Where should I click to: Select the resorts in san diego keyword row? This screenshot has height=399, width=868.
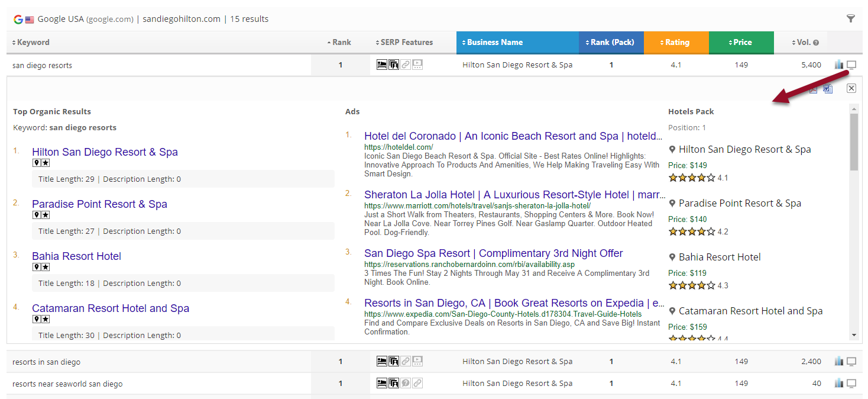coord(46,362)
